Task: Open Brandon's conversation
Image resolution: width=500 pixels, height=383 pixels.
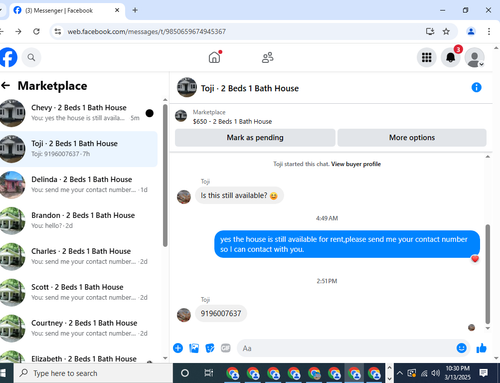Action: [x=79, y=221]
